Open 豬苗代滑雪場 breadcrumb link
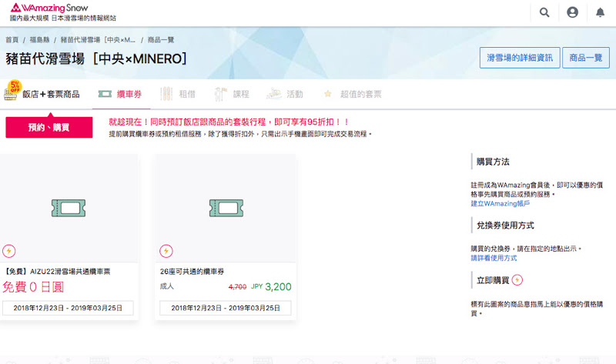Image resolution: width=616 pixels, height=364 pixels. [98, 40]
